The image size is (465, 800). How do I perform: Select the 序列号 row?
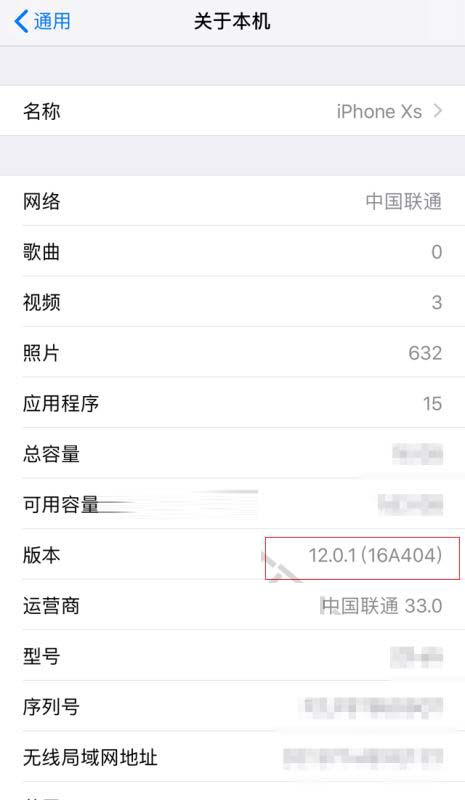coord(232,706)
